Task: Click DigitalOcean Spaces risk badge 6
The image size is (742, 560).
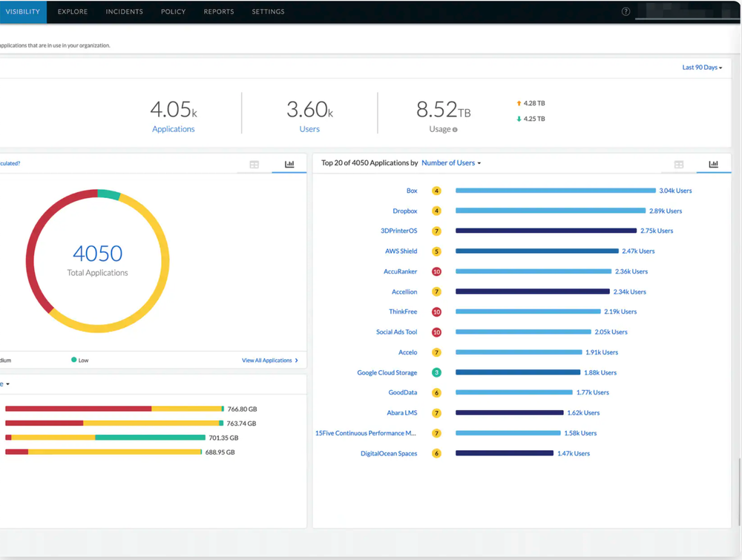Action: click(x=436, y=454)
